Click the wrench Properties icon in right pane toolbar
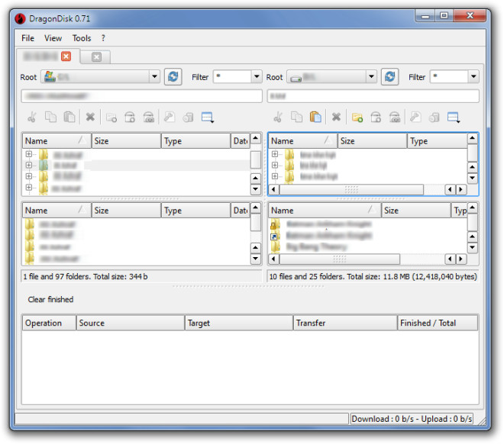Viewport: 504px width, 444px height. pyautogui.click(x=415, y=117)
